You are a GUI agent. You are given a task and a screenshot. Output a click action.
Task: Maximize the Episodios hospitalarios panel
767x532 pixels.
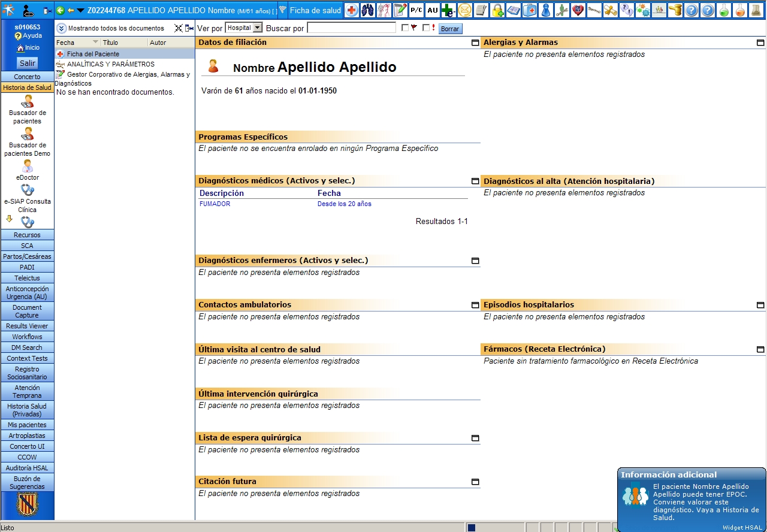(x=760, y=306)
